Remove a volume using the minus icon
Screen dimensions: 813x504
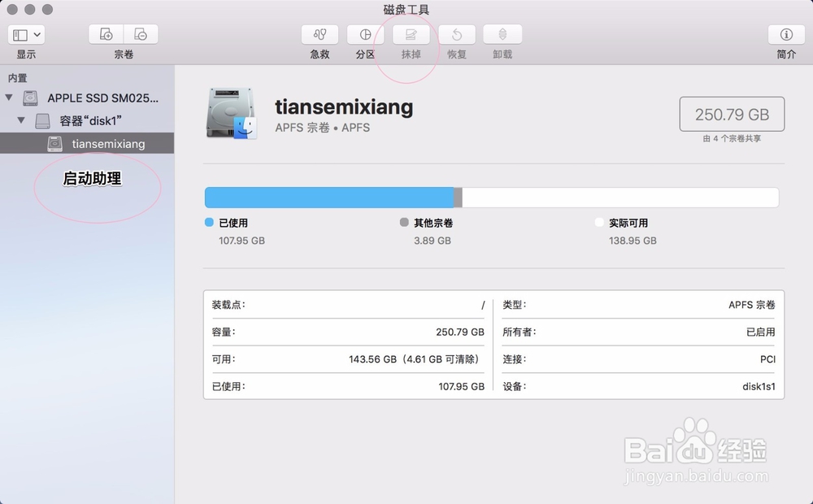pos(141,34)
